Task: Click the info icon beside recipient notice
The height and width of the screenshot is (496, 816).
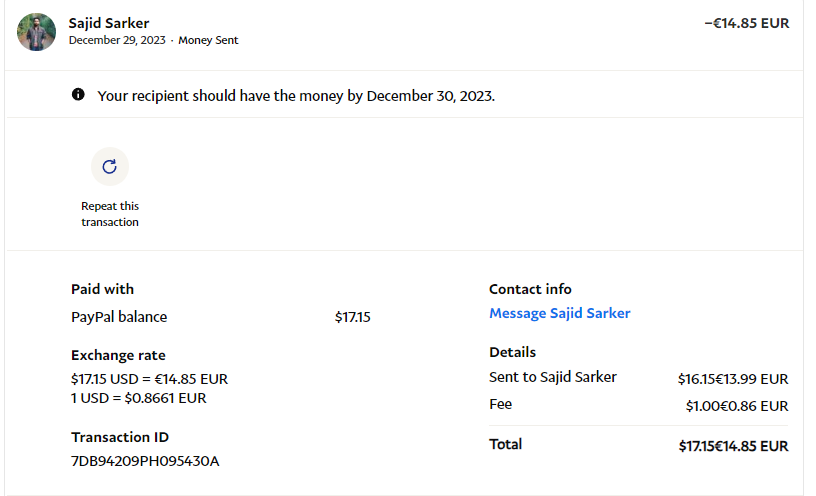Action: pos(78,95)
